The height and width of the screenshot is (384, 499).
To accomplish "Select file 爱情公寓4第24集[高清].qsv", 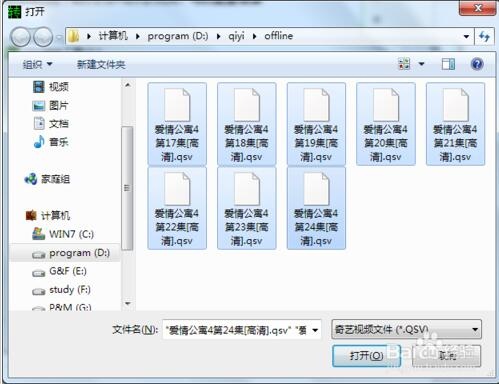I will pyautogui.click(x=316, y=208).
